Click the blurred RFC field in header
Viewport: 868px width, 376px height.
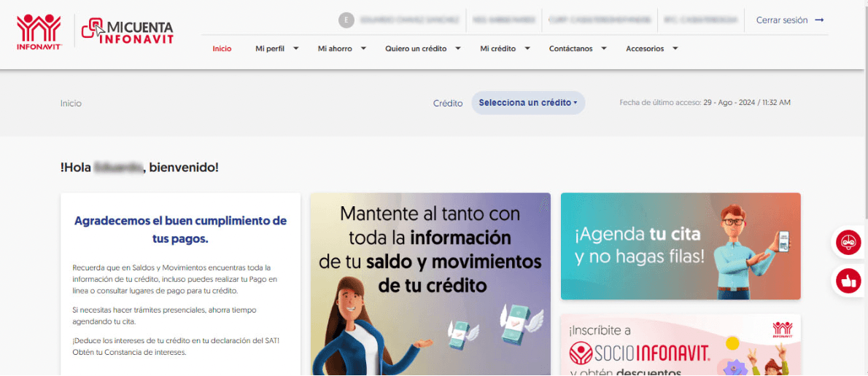(700, 20)
